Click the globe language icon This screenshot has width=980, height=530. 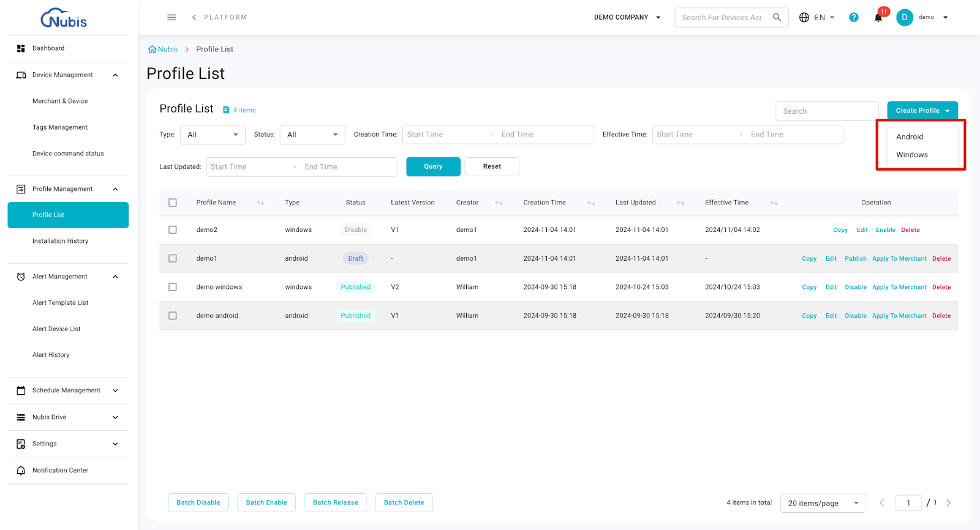coord(804,17)
